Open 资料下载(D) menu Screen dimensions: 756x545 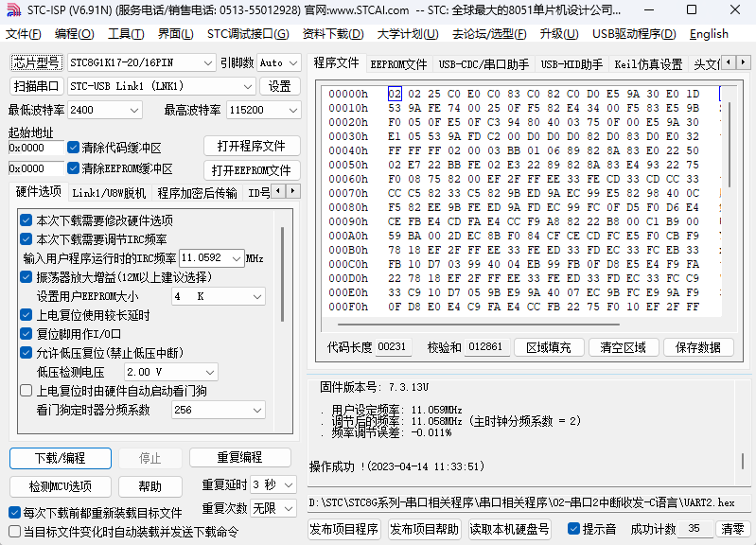click(333, 34)
